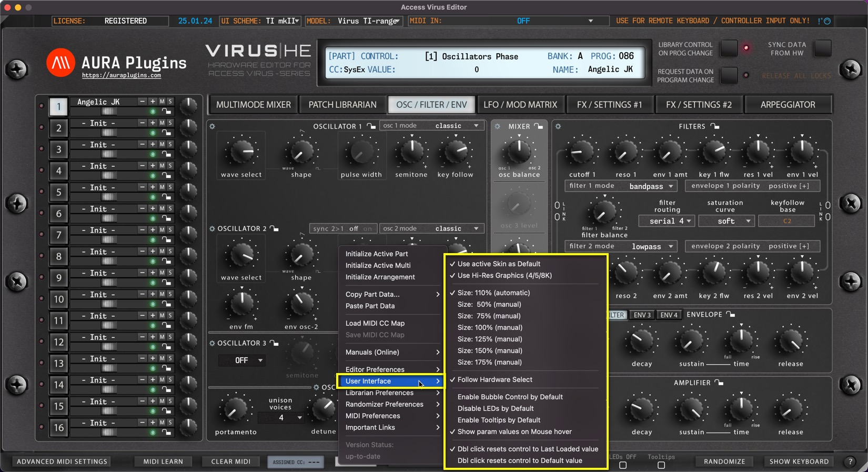The height and width of the screenshot is (472, 868).
Task: Open help with the question mark icon
Action: pyautogui.click(x=850, y=461)
